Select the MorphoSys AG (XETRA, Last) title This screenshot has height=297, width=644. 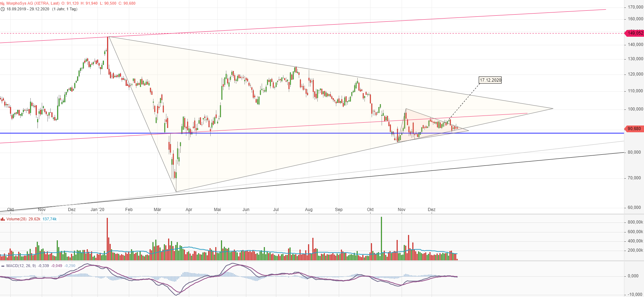[33, 3]
